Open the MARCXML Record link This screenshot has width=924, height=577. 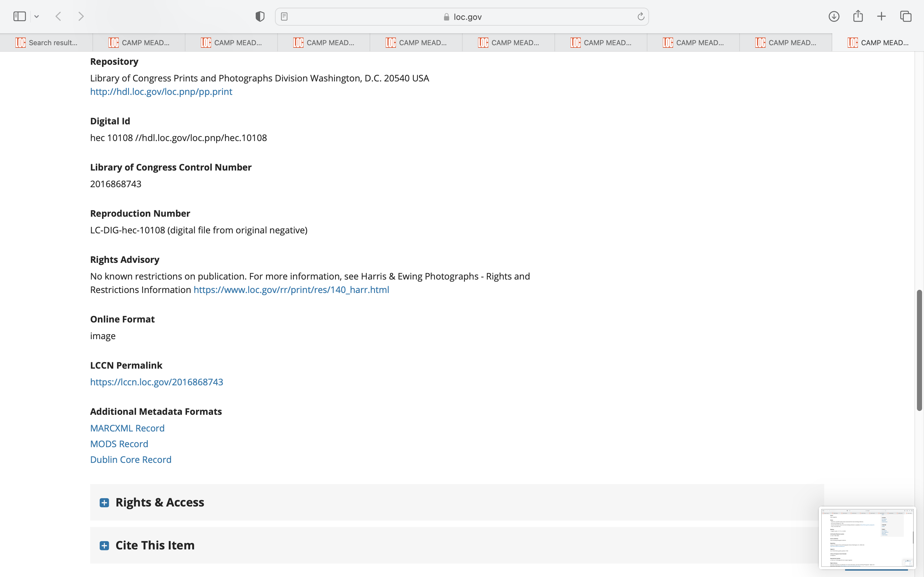click(x=127, y=428)
